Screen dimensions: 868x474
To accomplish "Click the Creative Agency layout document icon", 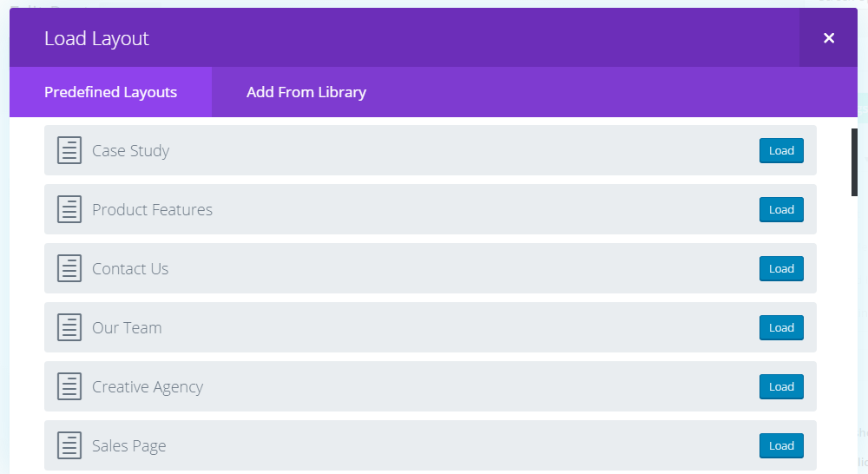I will point(69,386).
